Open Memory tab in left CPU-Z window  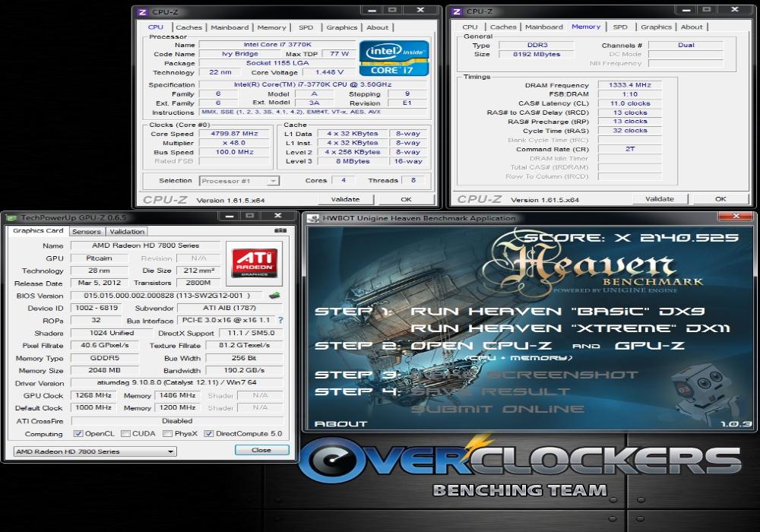271,27
